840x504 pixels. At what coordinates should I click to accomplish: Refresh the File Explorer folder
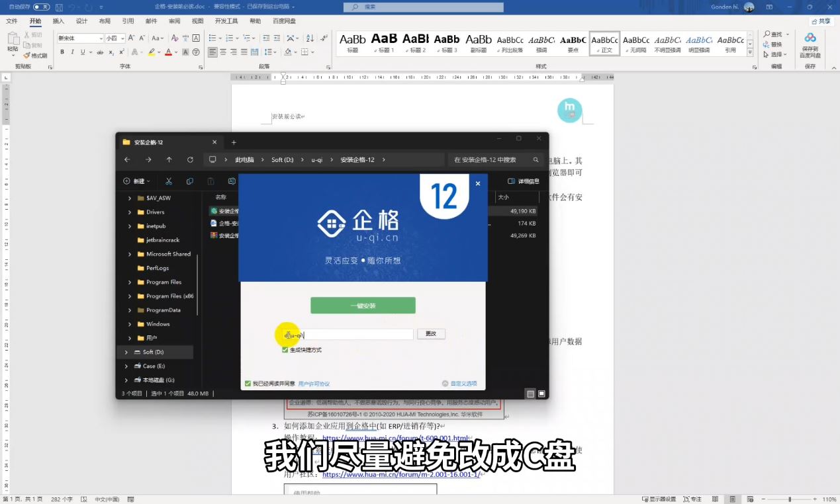pos(190,159)
